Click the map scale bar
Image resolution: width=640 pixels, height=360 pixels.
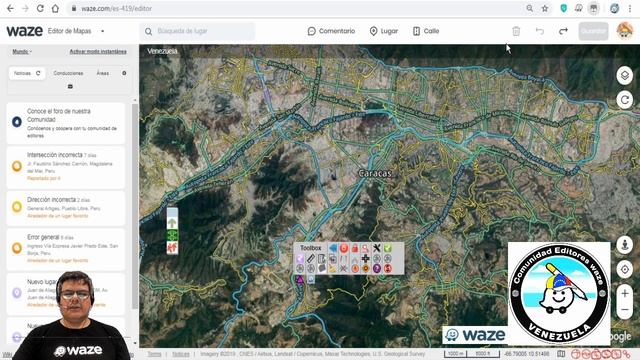(x=472, y=353)
